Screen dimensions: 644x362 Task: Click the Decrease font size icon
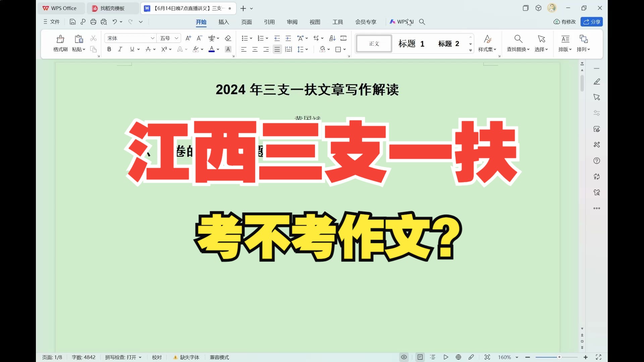tap(199, 38)
